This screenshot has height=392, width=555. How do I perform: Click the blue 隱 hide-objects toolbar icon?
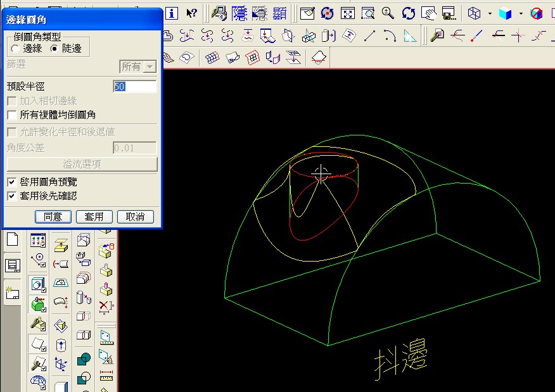click(x=239, y=13)
